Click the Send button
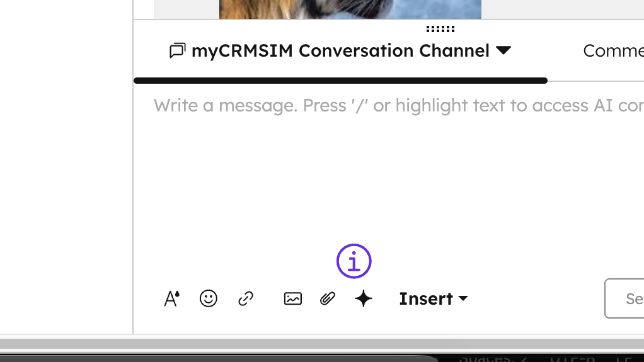This screenshot has width=644, height=362. coord(624,298)
